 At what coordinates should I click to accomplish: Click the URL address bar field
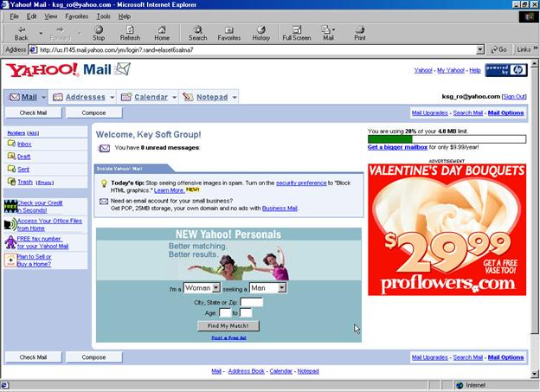coord(253,50)
